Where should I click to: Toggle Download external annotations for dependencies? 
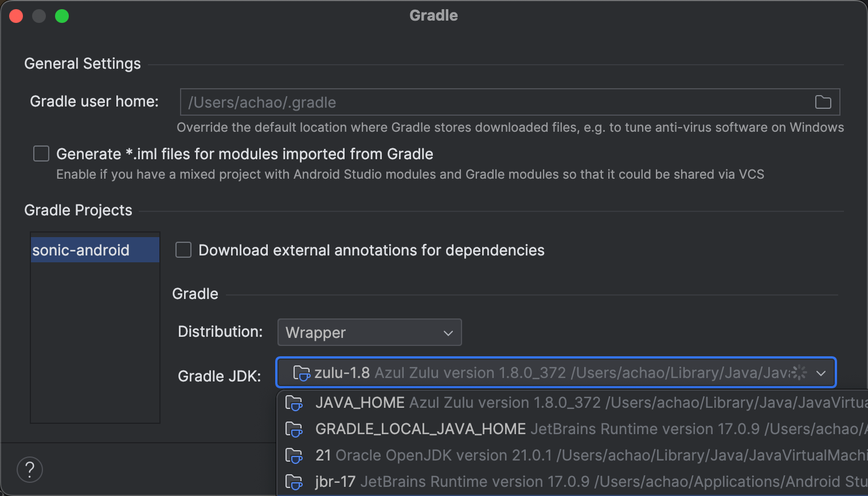[x=183, y=250]
